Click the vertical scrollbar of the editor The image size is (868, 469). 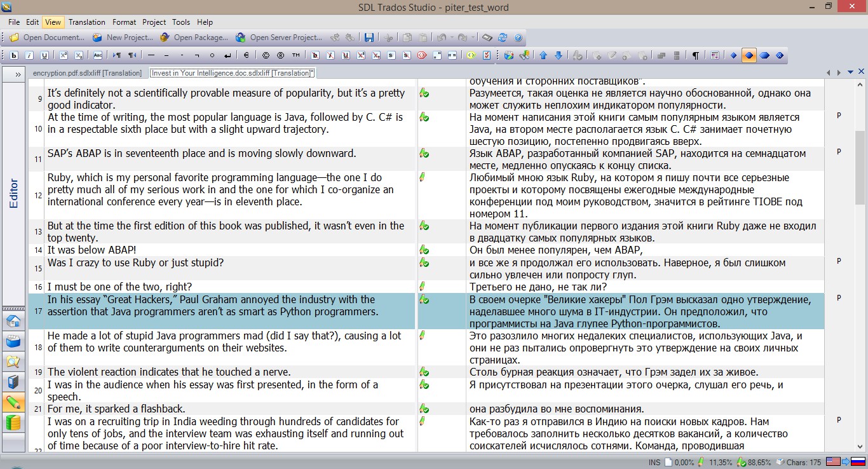click(x=860, y=267)
